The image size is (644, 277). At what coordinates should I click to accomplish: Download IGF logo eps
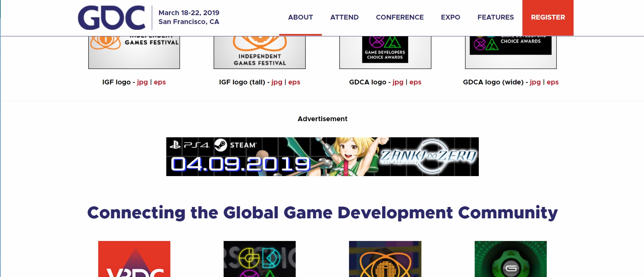tap(160, 82)
